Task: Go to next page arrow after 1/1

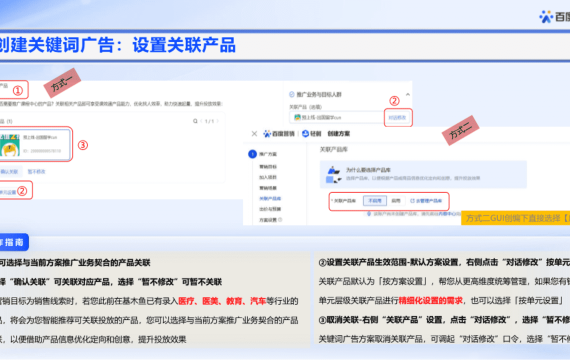Action: [218, 121]
